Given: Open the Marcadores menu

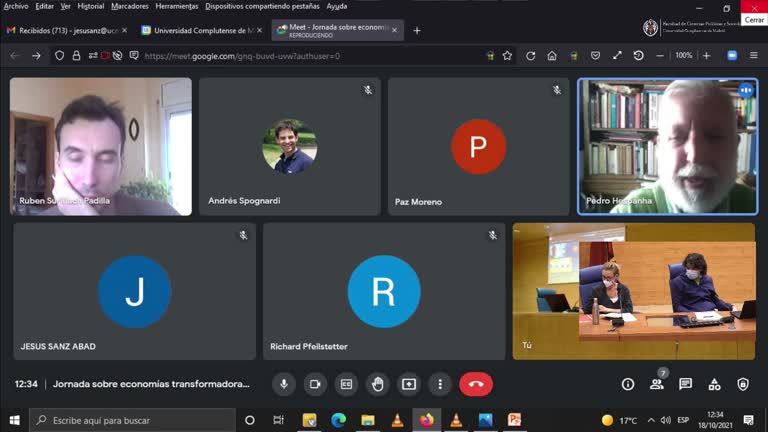Looking at the screenshot, I should point(130,6).
